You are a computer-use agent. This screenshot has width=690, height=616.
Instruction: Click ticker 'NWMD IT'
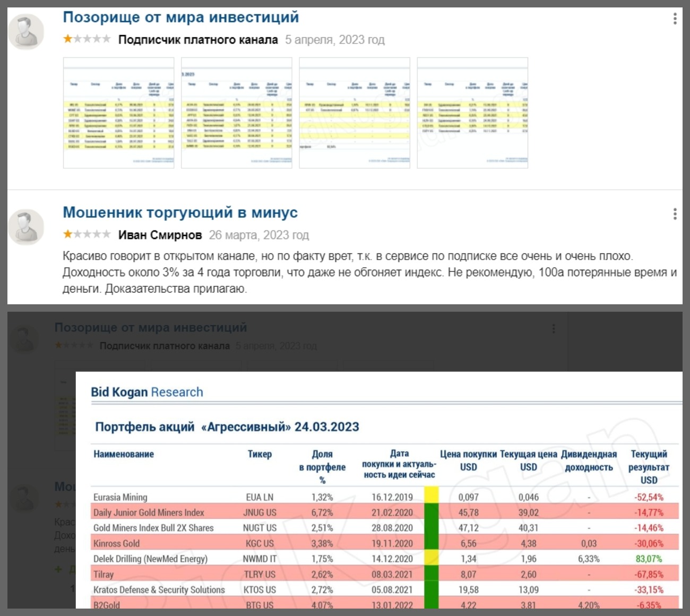260,559
